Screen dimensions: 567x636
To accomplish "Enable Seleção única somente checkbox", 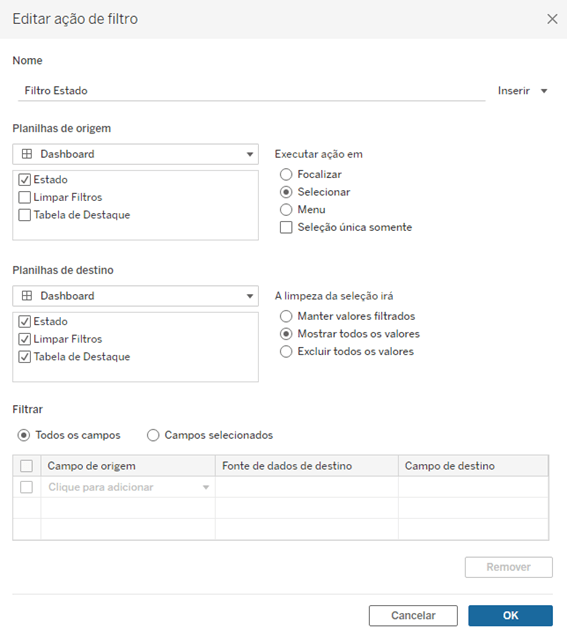I will [286, 227].
